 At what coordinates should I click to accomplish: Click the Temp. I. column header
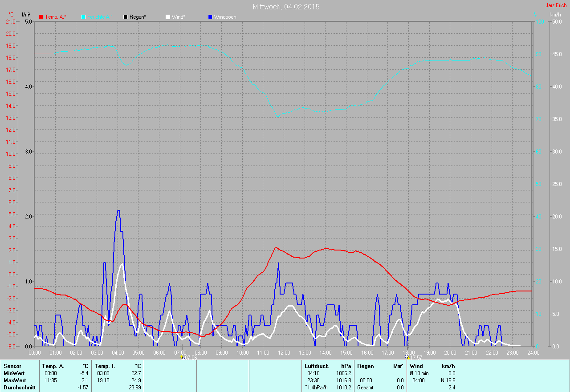pos(105,366)
